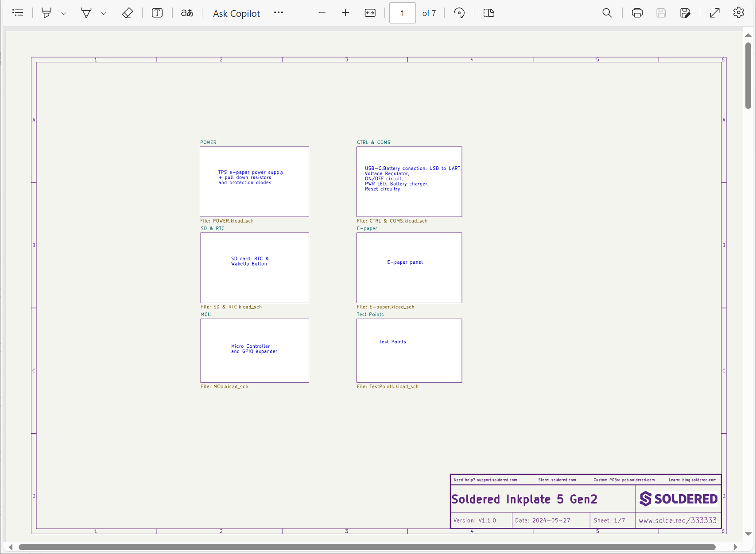Click Ask Copilot
This screenshot has height=554, width=756.
(x=236, y=13)
